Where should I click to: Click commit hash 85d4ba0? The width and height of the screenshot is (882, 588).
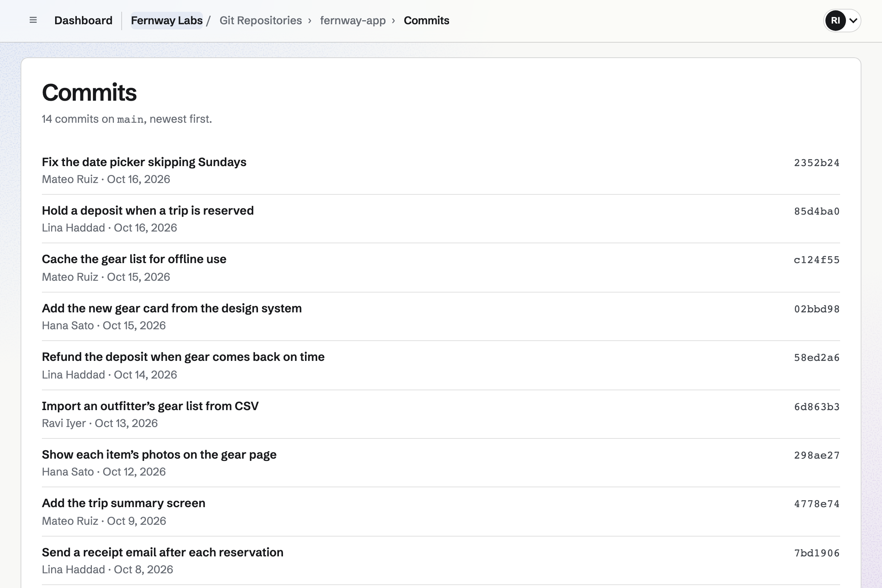click(816, 211)
